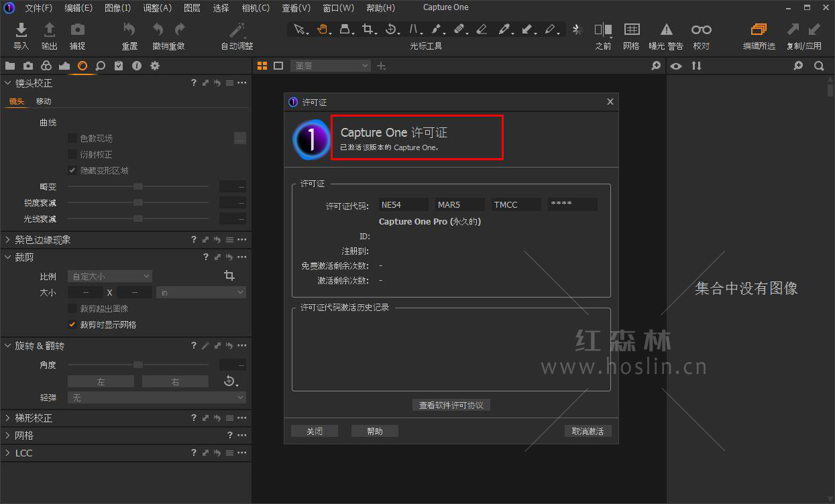Open the 图层 layer dropdown
Screen dimensions: 835x504
331,66
